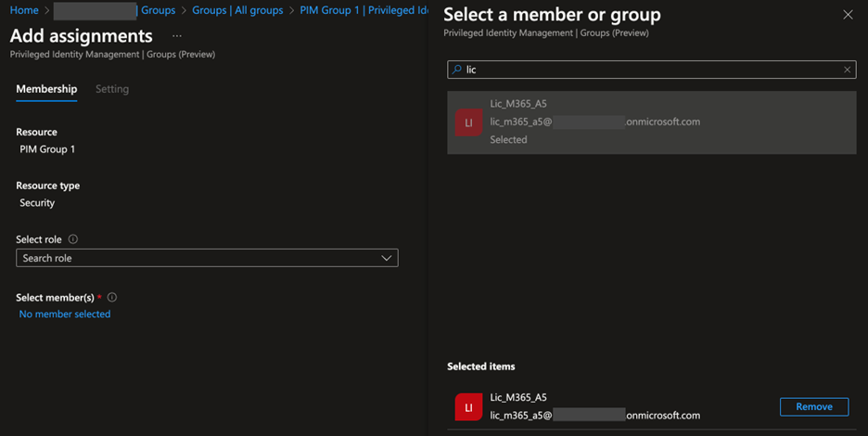Switch to the Setting tab
Viewport: 868px width, 436px height.
tap(112, 89)
